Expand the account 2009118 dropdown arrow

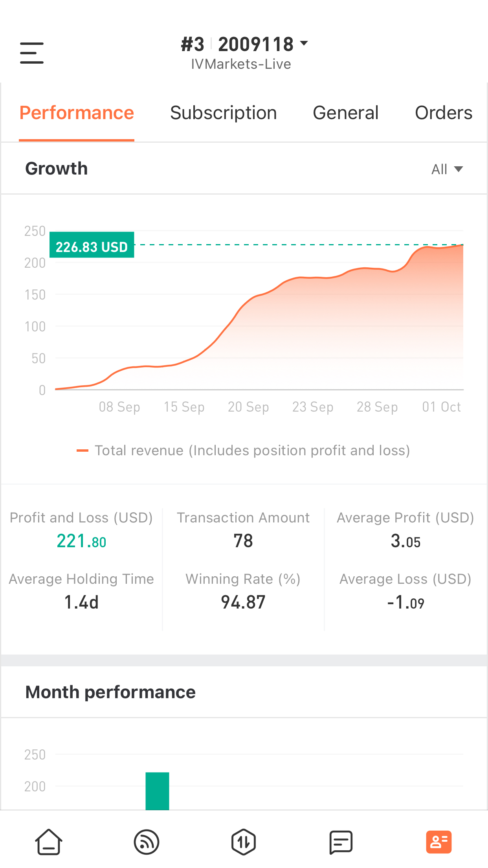coord(304,43)
